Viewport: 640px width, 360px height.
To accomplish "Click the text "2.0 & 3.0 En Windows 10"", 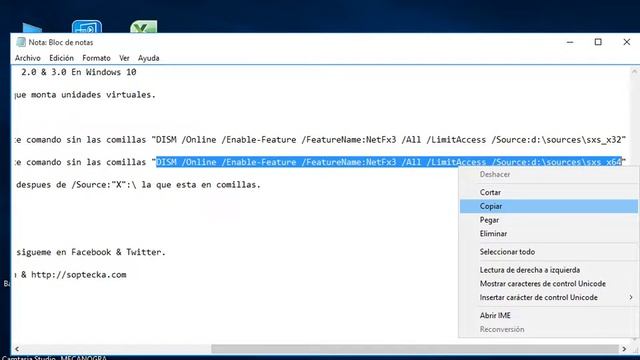I will (x=79, y=72).
